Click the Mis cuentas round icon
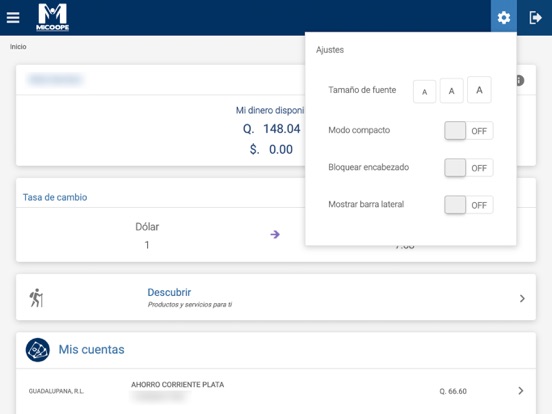 pos(38,350)
